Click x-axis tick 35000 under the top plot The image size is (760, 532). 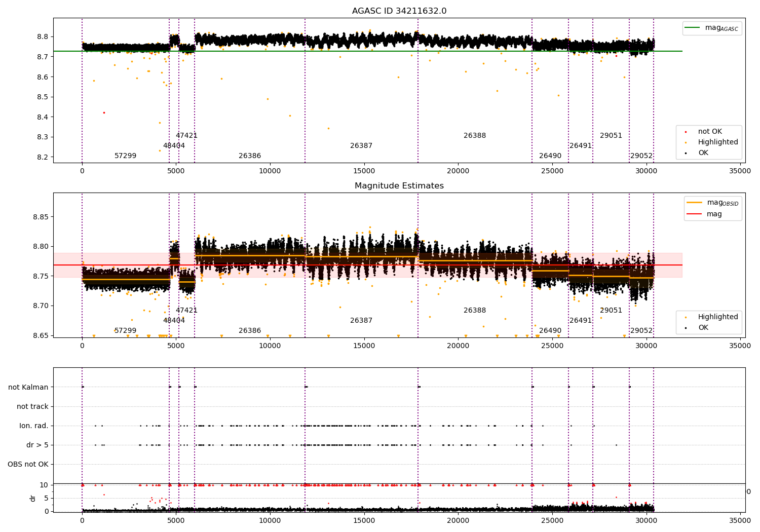pyautogui.click(x=740, y=171)
